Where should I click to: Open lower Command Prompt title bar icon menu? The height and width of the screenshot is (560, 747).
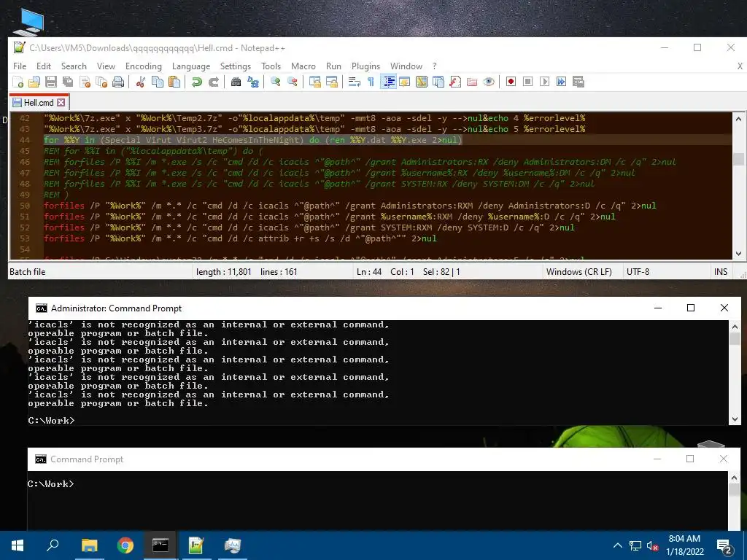pyautogui.click(x=41, y=459)
